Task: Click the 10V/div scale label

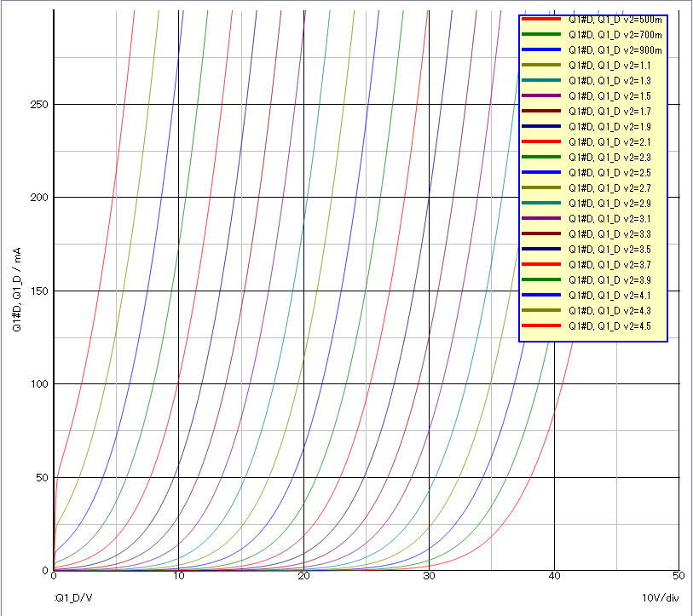Action: click(x=660, y=598)
